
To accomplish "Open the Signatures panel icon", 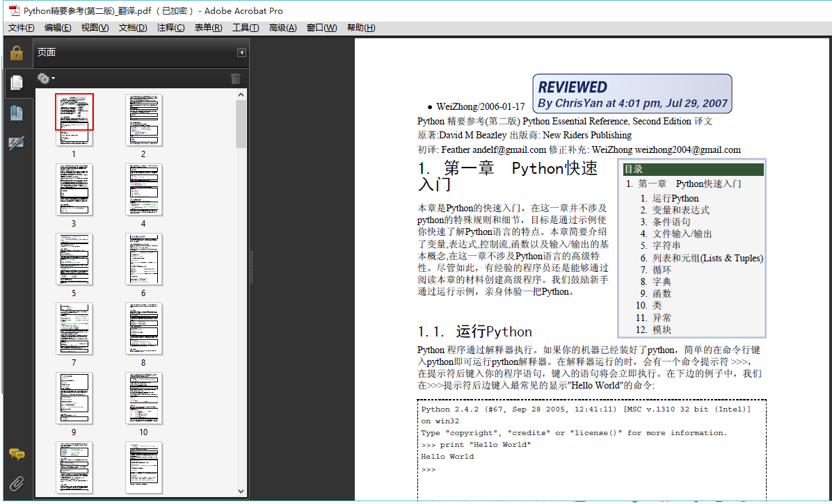I will (x=17, y=143).
